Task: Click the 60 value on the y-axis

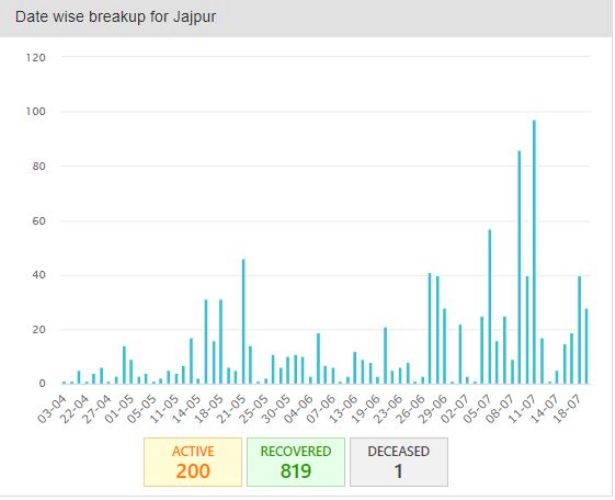Action: (x=39, y=220)
